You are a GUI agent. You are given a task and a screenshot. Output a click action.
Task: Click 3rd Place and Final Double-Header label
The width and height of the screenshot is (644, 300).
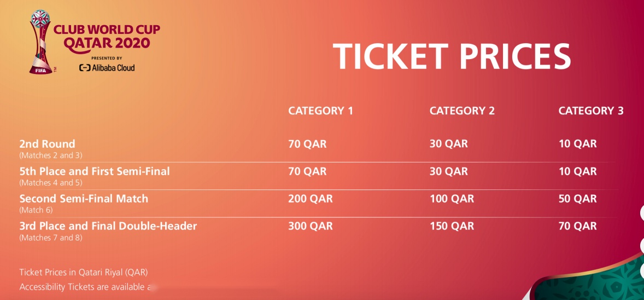[x=108, y=226]
